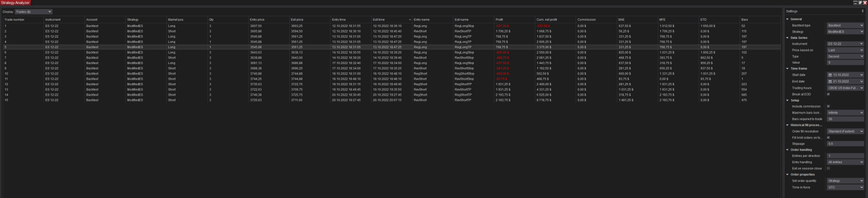Viewport: 868px width, 198px height.
Task: Edit Bars required to trade field
Action: [x=845, y=119]
